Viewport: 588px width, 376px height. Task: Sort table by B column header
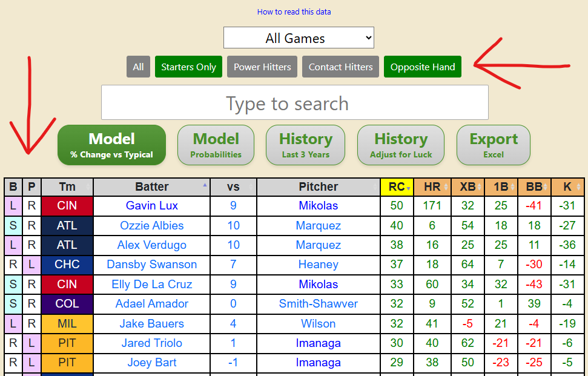tap(13, 186)
